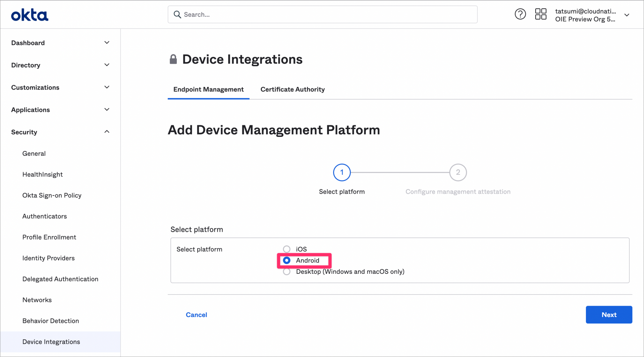
Task: Open the help question mark icon
Action: pyautogui.click(x=520, y=14)
